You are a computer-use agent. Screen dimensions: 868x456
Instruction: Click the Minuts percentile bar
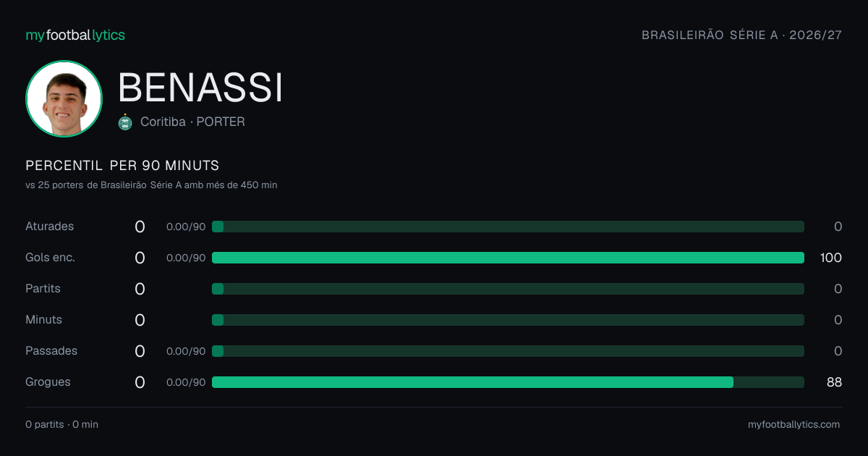(x=508, y=320)
